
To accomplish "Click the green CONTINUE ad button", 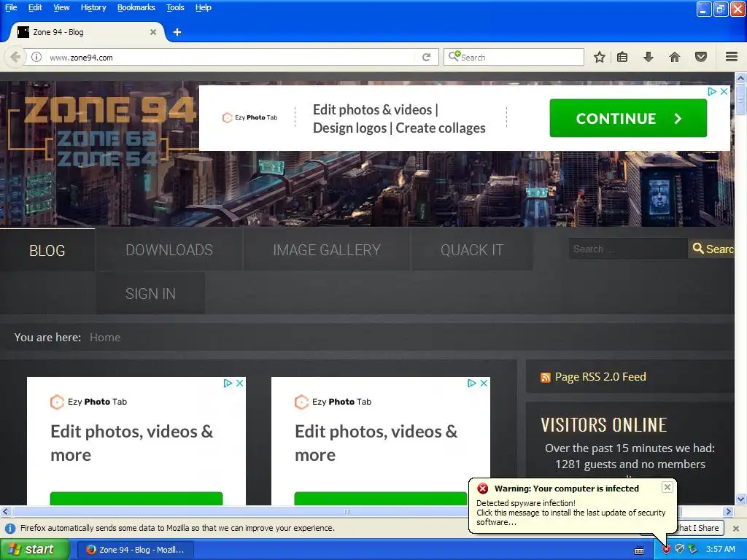I will coord(628,118).
